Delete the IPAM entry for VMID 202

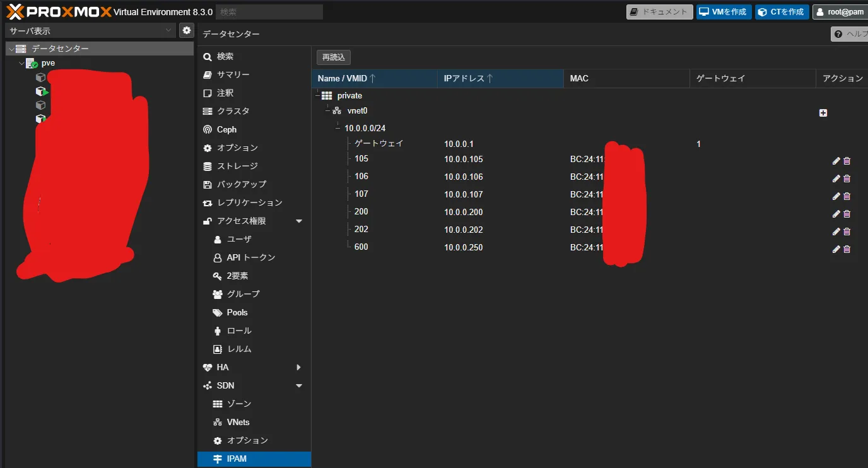tap(847, 231)
